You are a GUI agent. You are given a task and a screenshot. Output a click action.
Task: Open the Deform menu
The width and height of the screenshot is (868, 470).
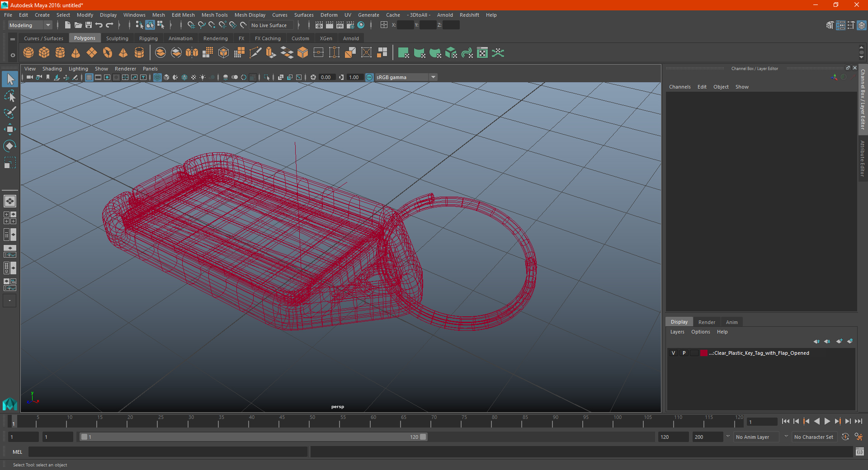click(329, 15)
